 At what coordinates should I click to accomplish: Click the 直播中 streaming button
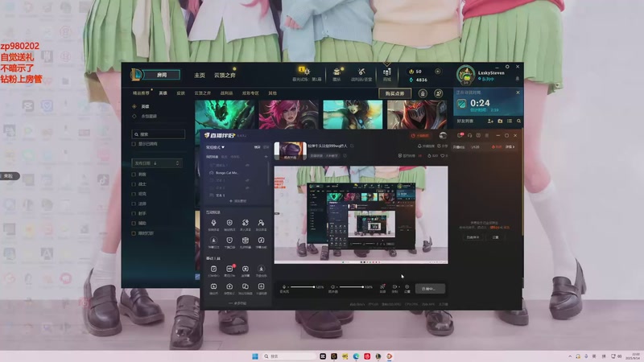click(430, 289)
